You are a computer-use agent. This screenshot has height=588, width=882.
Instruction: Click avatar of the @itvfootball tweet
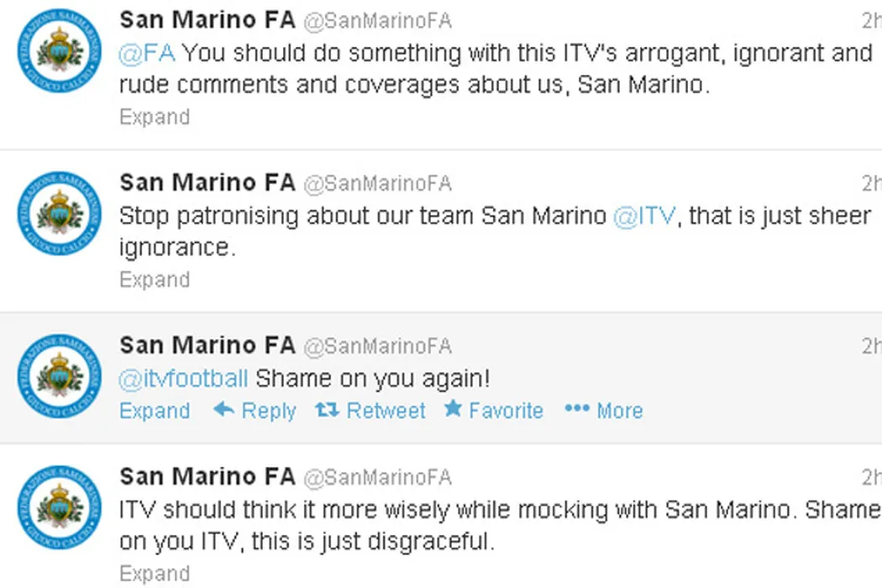[59, 376]
